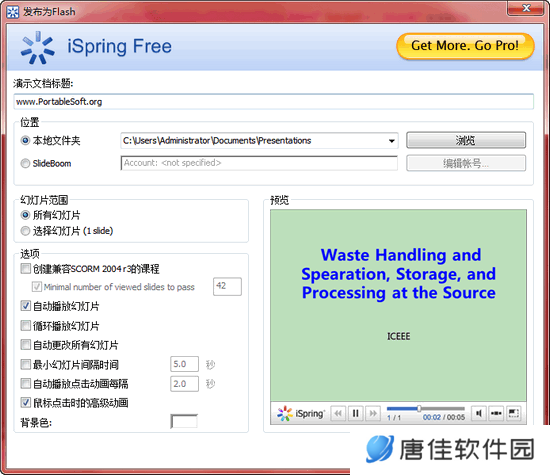The width and height of the screenshot is (550, 475).
Task: Click the SlideBoom account field
Action: (x=259, y=163)
